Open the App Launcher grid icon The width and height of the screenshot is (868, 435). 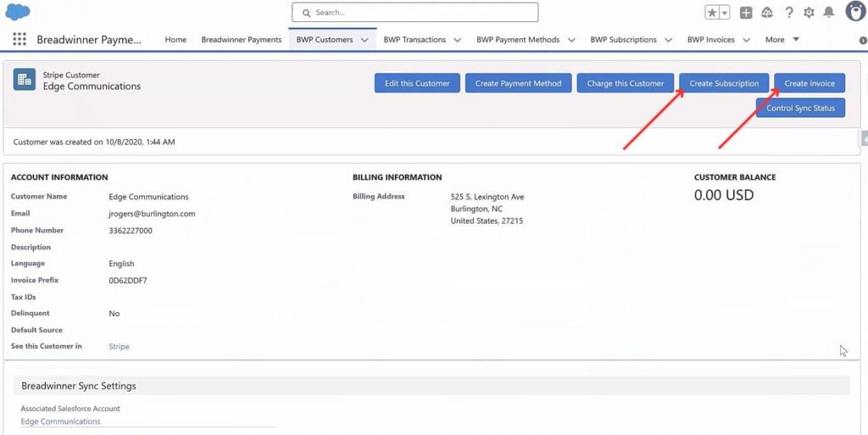19,40
